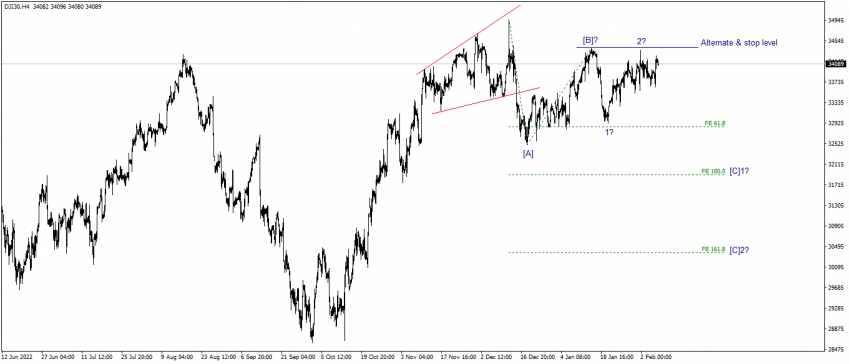Select the upper red wedge trendline

[x=468, y=39]
